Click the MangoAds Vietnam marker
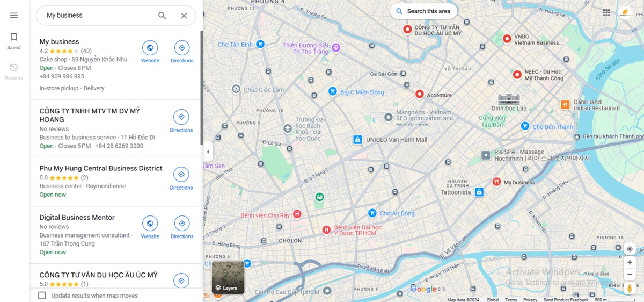This screenshot has width=644, height=302. (x=389, y=117)
